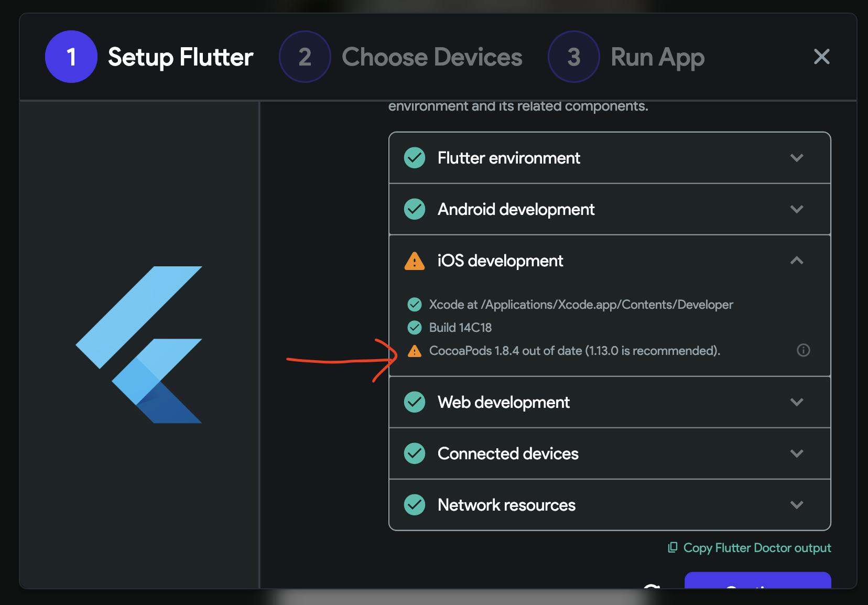The image size is (868, 605).
Task: Click the Xcode path status checkmark
Action: tap(414, 305)
